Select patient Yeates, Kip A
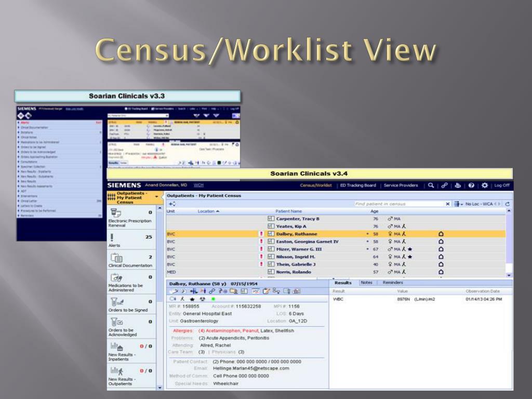 pos(291,227)
